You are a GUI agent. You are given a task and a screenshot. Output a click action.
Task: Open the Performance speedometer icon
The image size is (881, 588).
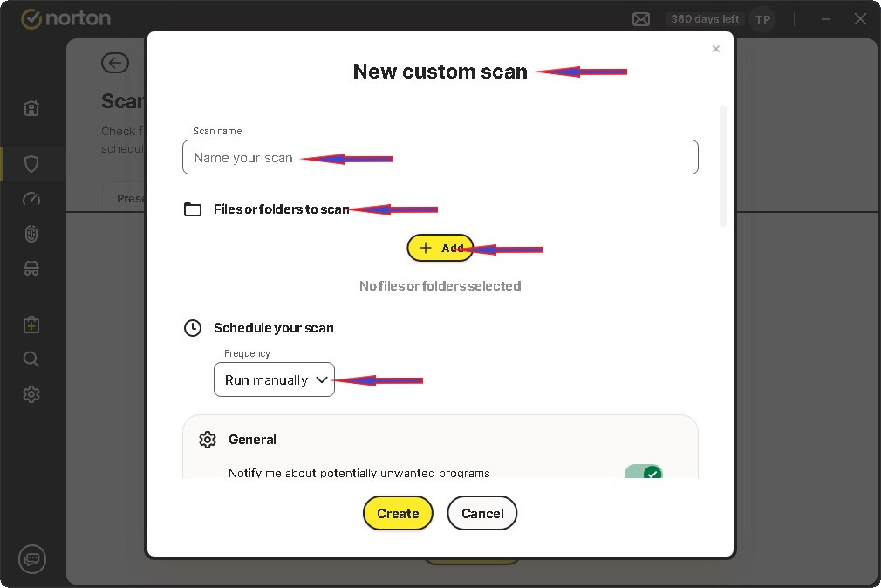31,199
